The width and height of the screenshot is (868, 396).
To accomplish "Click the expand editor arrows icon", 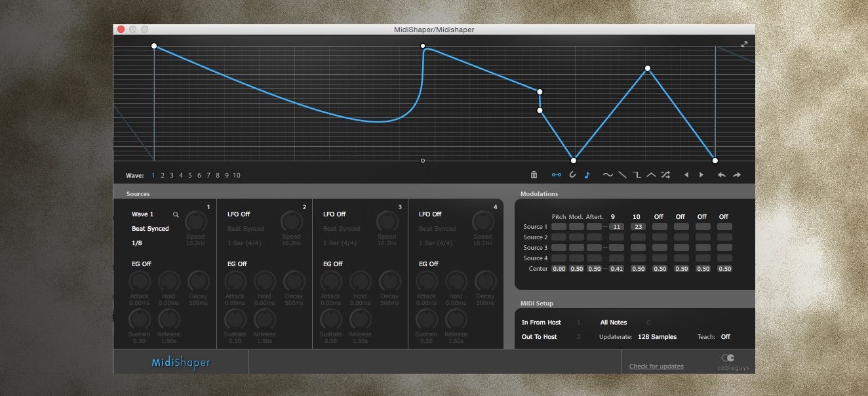I will 744,44.
